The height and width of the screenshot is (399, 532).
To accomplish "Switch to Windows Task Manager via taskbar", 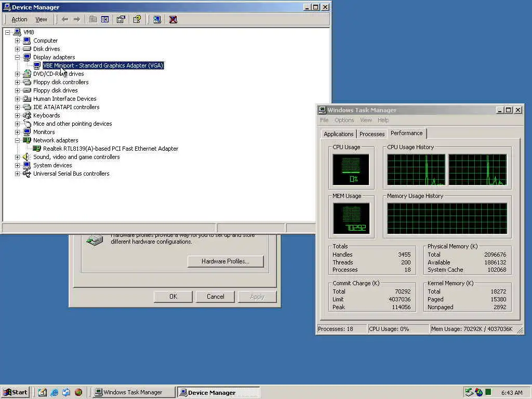I will point(134,392).
